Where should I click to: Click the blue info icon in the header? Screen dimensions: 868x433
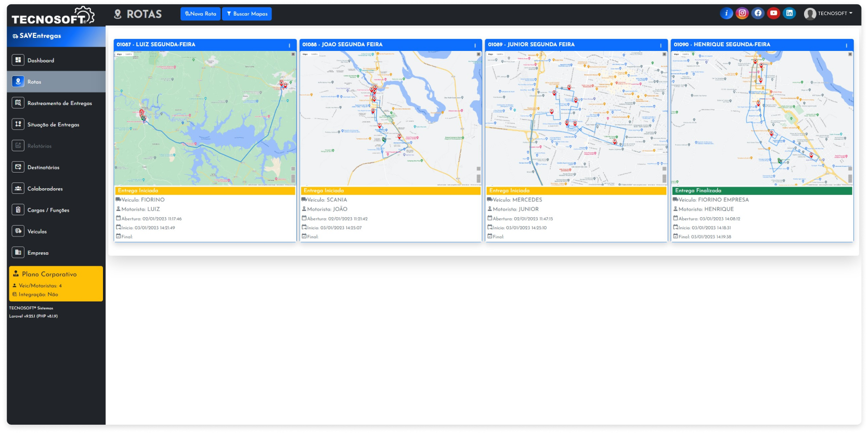[726, 14]
